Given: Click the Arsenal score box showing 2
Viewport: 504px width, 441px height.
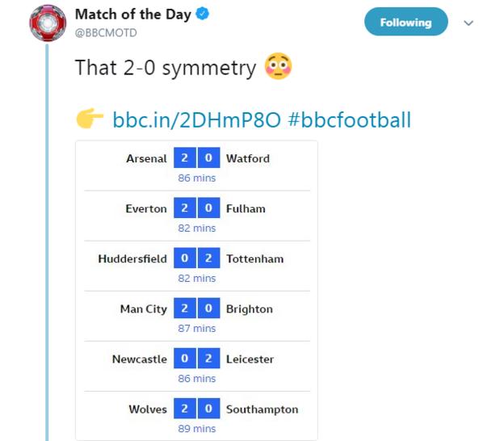Looking at the screenshot, I should point(184,158).
